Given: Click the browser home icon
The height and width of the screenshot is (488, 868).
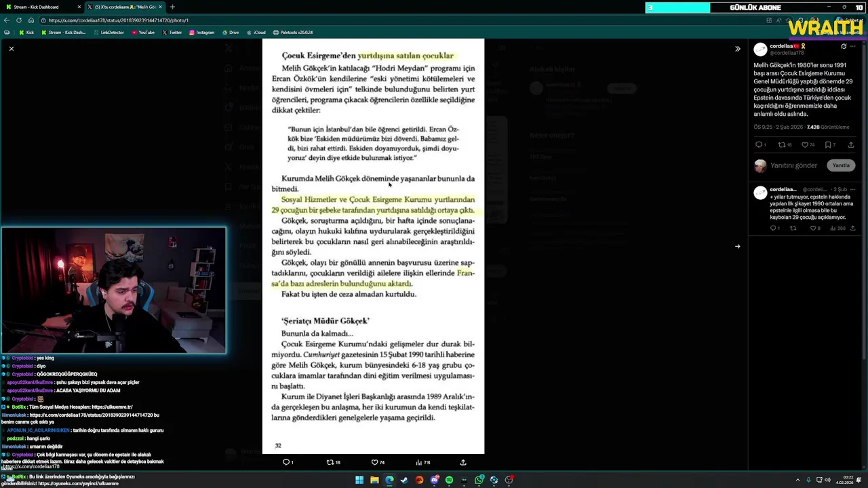Looking at the screenshot, I should 31,20.
